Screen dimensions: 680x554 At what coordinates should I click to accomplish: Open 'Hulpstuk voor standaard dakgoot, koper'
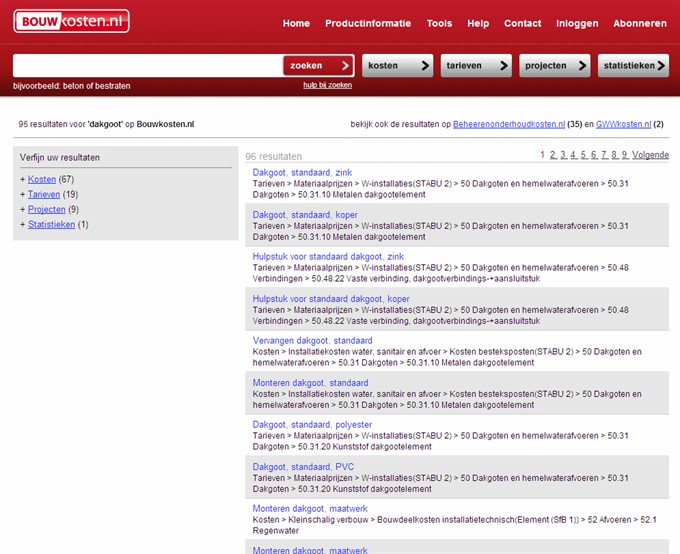[331, 299]
